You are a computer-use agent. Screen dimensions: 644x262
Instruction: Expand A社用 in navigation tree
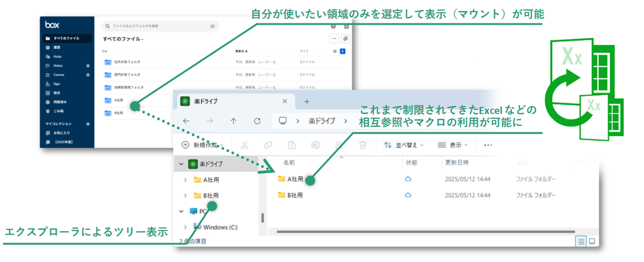click(186, 179)
